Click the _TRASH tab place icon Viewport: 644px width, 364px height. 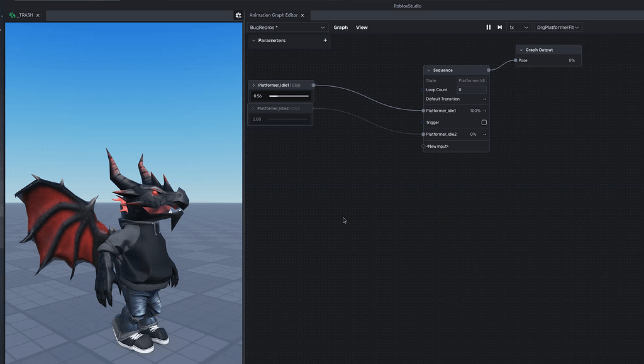point(13,15)
